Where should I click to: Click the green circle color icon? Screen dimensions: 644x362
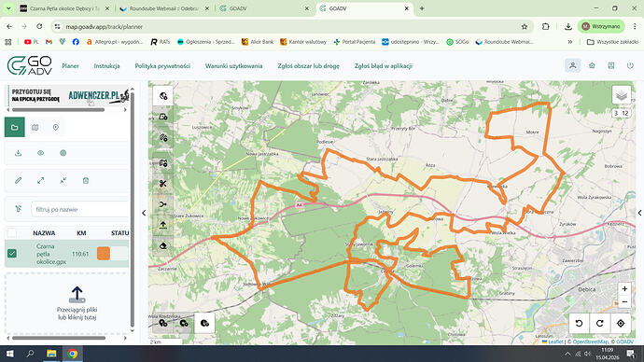tap(63, 153)
